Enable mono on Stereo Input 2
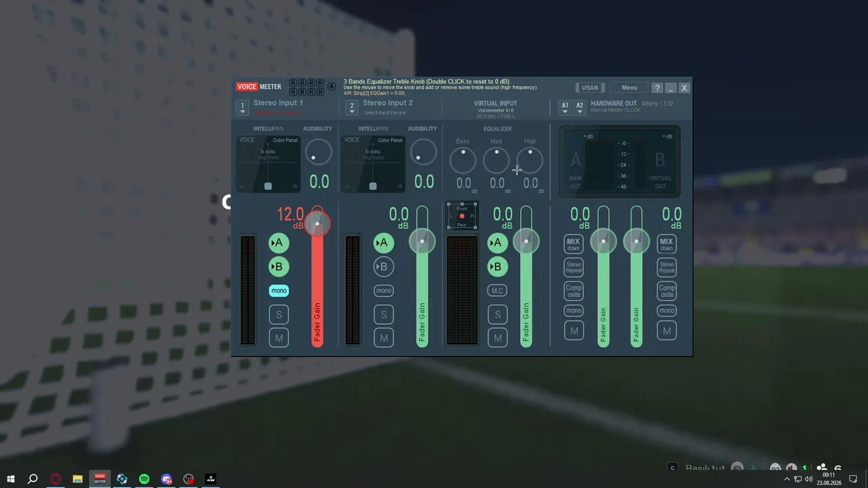868x488 pixels. tap(384, 291)
